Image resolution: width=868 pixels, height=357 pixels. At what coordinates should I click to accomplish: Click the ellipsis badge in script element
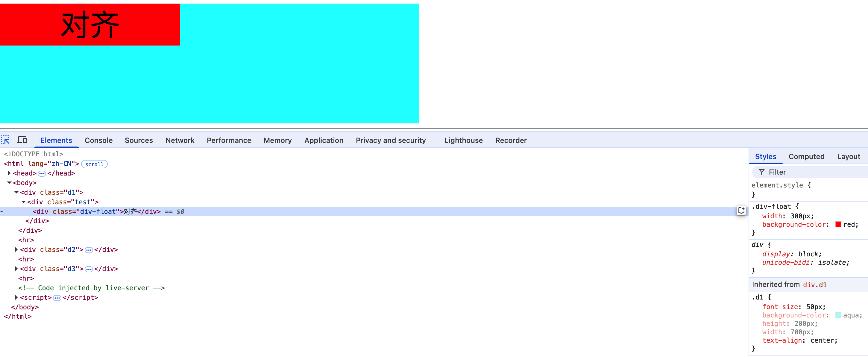click(57, 298)
